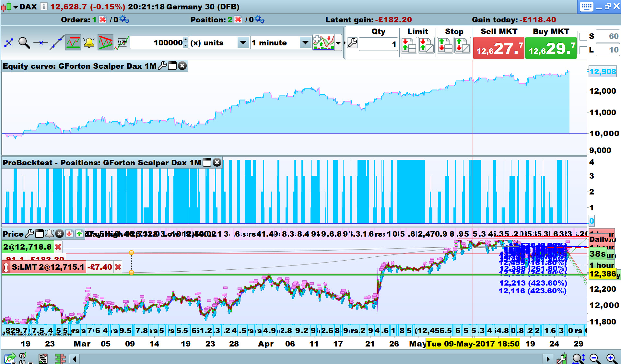
Task: Click the 12,386 yellow price label
Action: (603, 274)
